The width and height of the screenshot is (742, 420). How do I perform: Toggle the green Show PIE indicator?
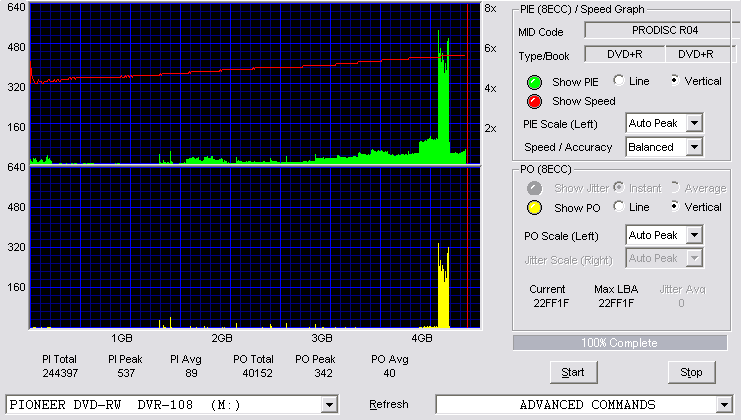click(534, 82)
